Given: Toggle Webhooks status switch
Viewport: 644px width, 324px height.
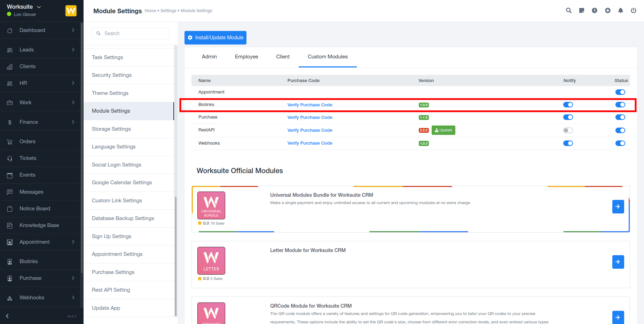Looking at the screenshot, I should [x=620, y=143].
